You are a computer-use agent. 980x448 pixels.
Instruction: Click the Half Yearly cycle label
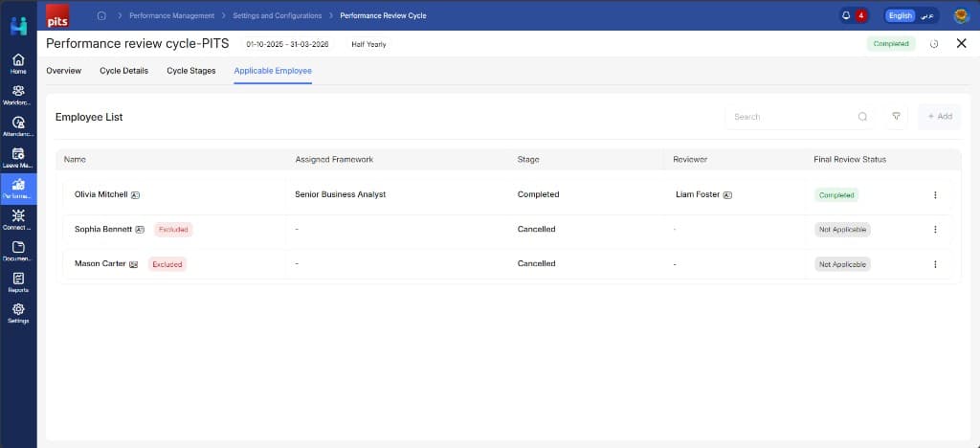[x=368, y=44]
